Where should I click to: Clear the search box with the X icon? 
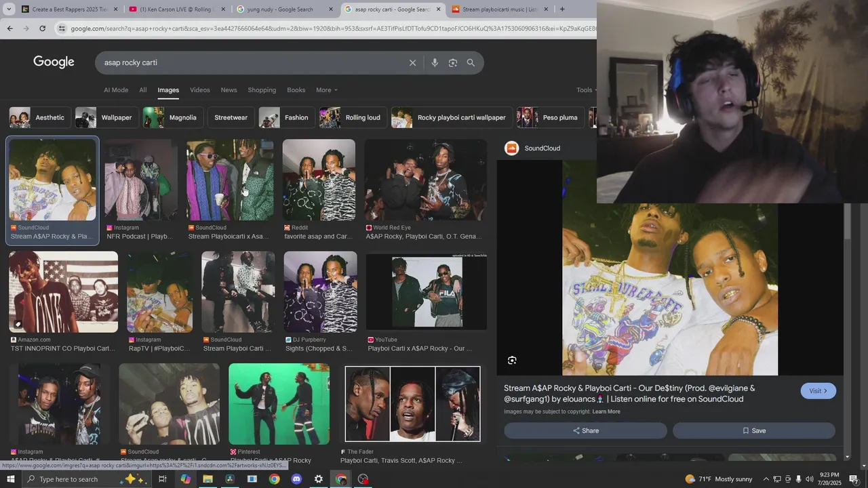(x=412, y=63)
